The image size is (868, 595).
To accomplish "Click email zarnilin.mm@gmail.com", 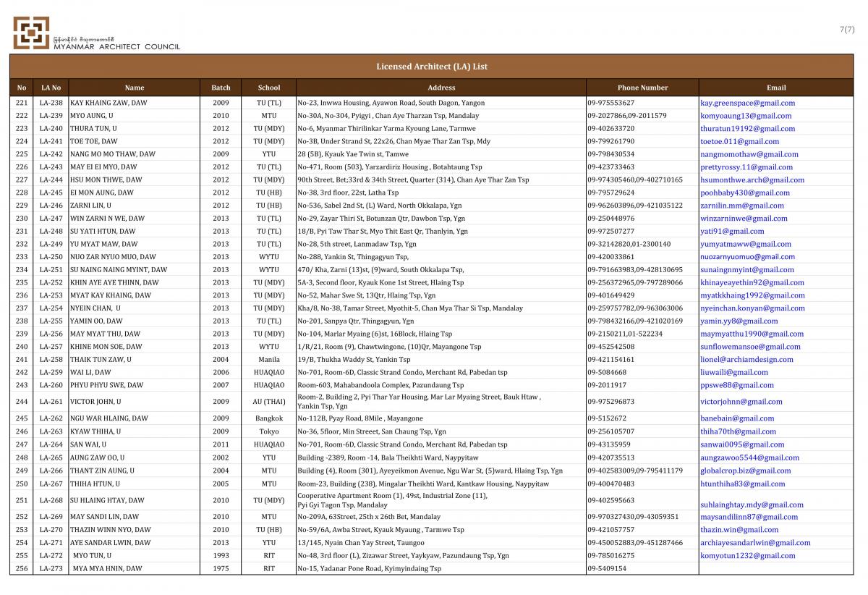I will (x=742, y=206).
